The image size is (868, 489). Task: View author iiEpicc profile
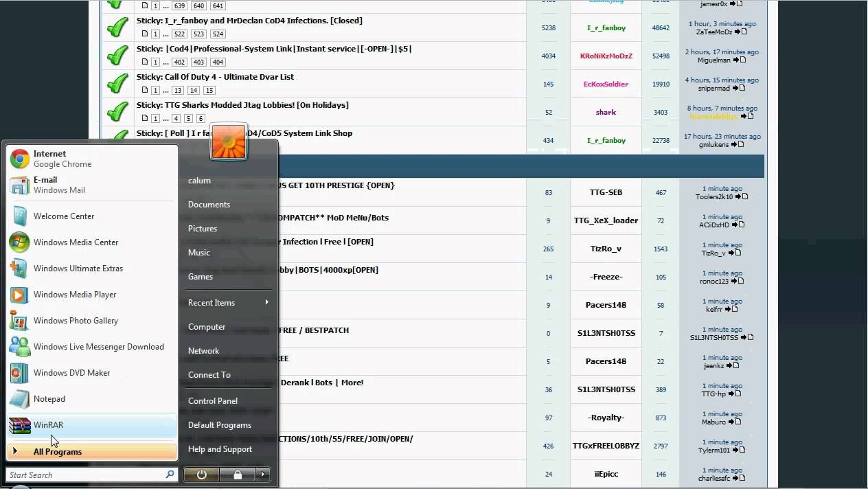click(x=606, y=474)
